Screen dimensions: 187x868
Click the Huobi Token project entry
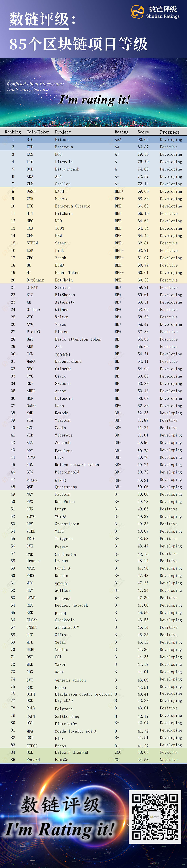click(x=67, y=273)
